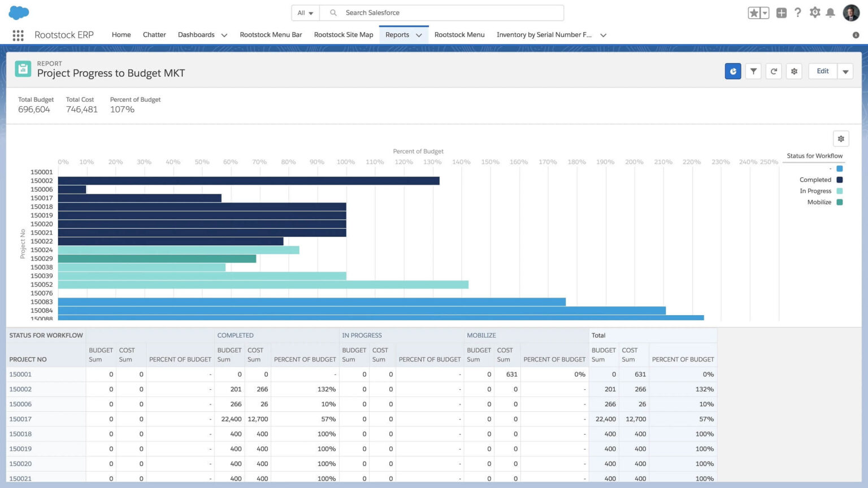Screen dimensions: 868x488
Task: Expand the Dashboards tab menu
Action: click(224, 35)
